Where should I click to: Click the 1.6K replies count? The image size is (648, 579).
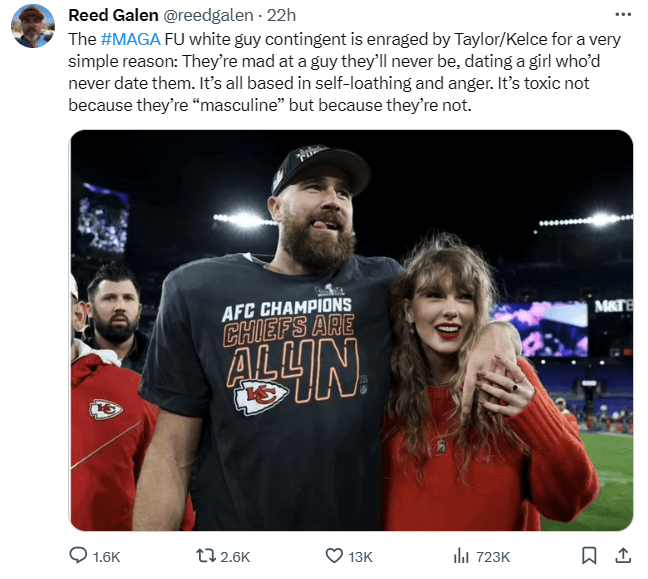[104, 557]
